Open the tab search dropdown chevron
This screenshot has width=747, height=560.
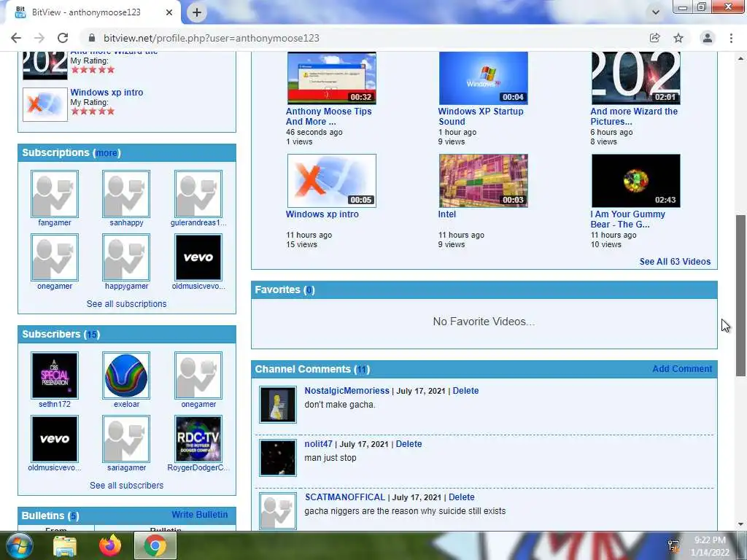coord(656,12)
